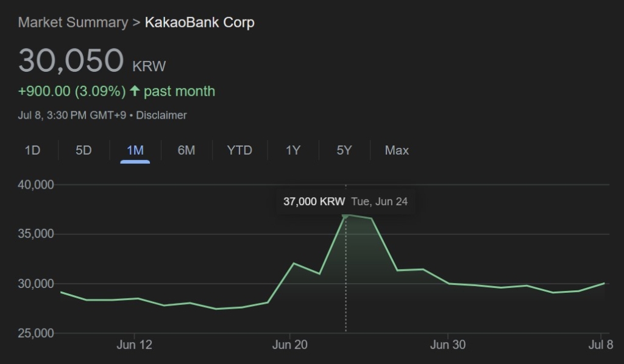Select the 1Y time range

click(292, 150)
